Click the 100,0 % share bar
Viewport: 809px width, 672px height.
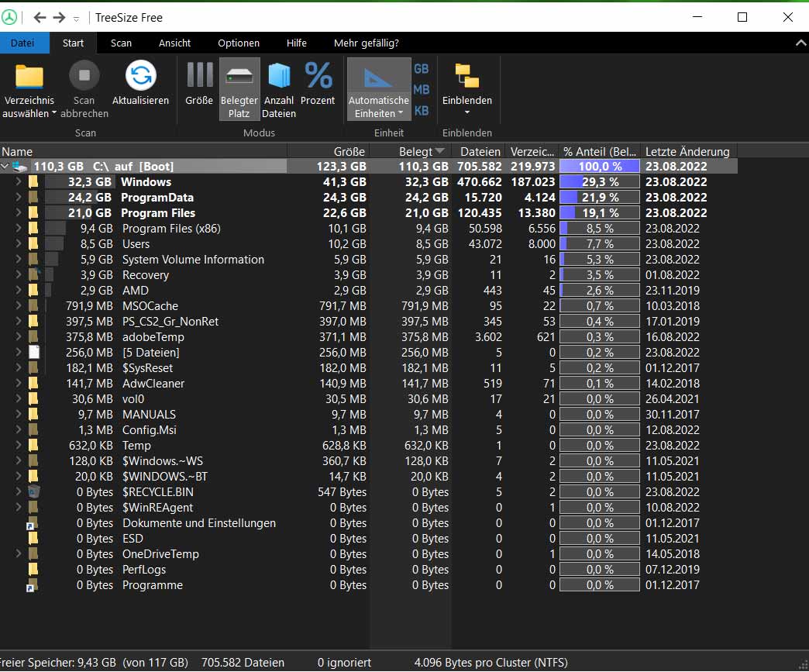600,166
